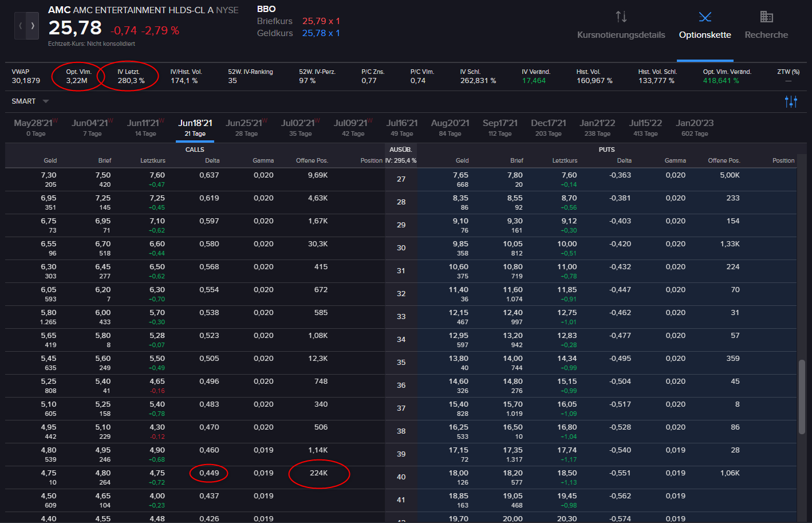
Task: Select the Sep17'21 expiry tab
Action: [x=500, y=128]
